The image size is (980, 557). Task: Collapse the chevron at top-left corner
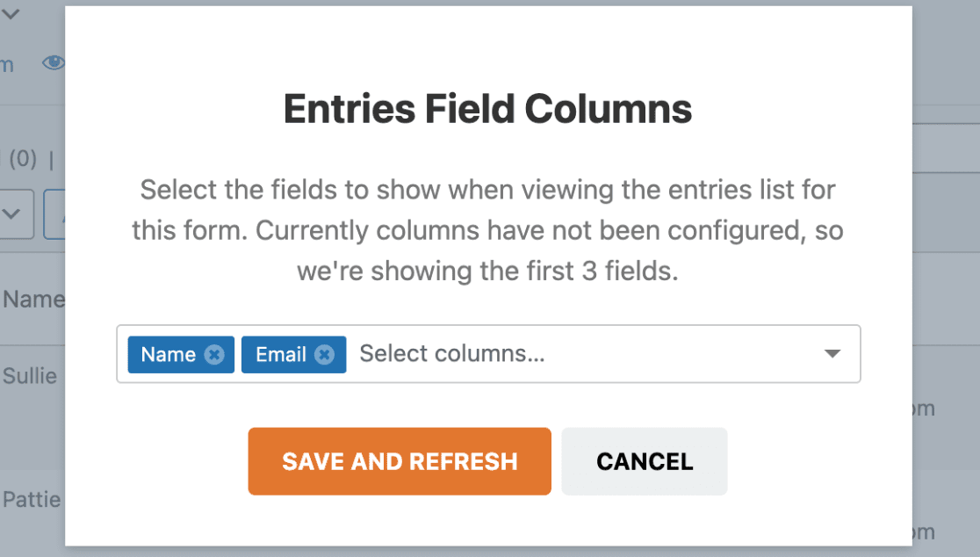11,13
